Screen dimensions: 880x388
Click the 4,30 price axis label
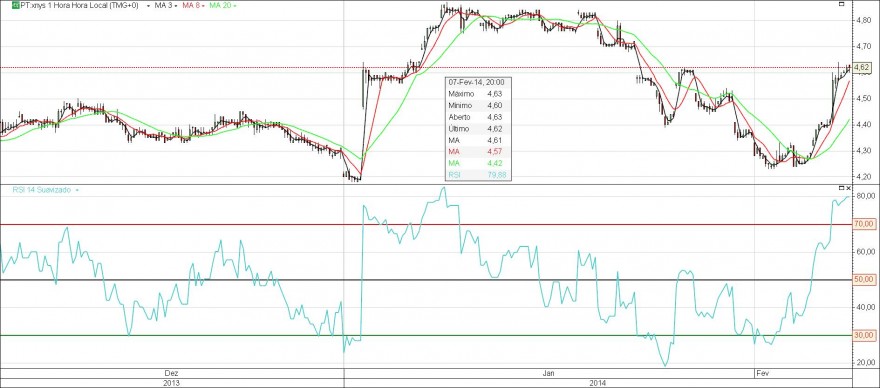(x=863, y=150)
